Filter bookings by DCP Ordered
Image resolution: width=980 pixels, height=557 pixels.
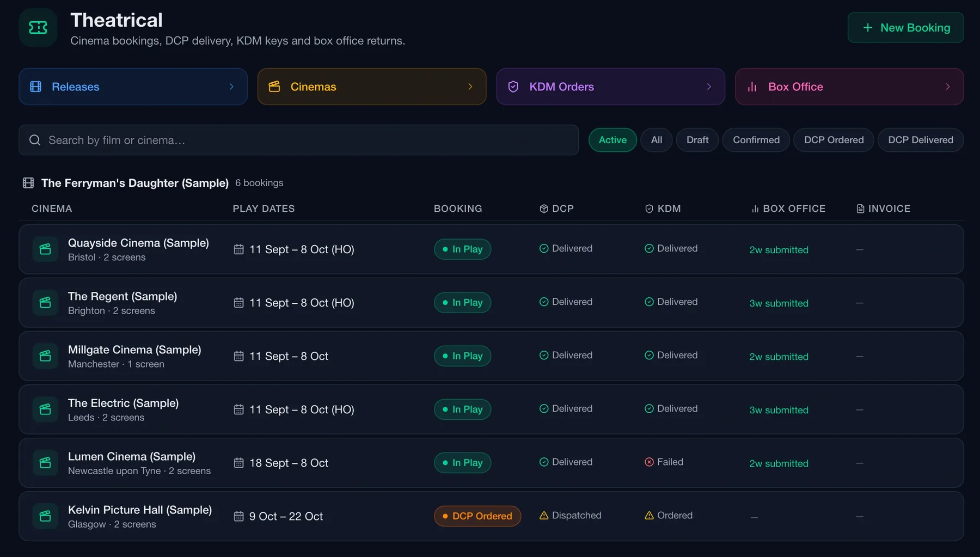(834, 140)
